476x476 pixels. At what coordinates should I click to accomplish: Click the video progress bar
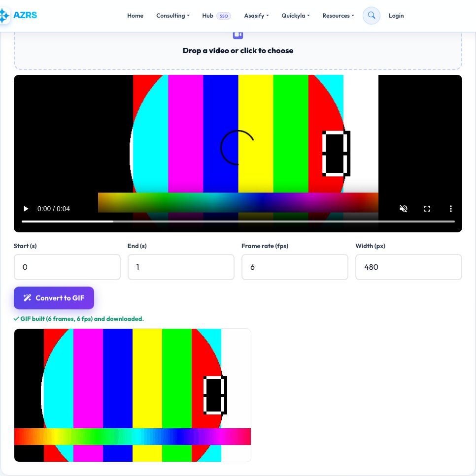[x=238, y=222]
